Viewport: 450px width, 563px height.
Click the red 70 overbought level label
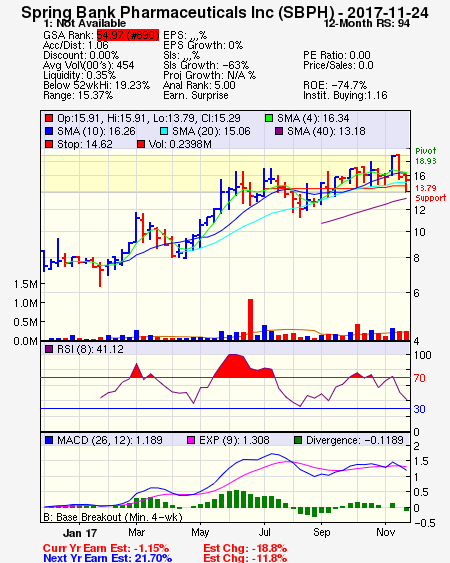click(419, 378)
